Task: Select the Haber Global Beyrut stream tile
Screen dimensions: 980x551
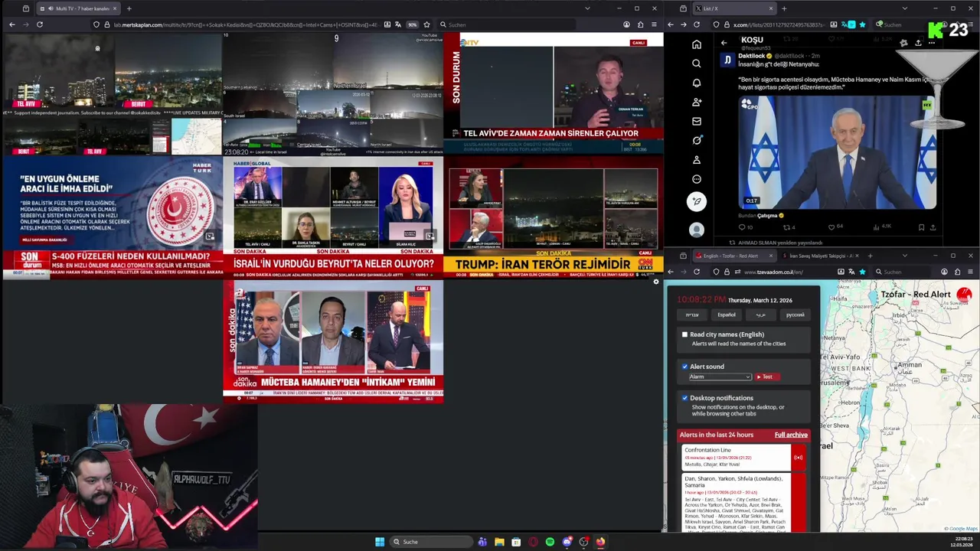Action: (333, 217)
